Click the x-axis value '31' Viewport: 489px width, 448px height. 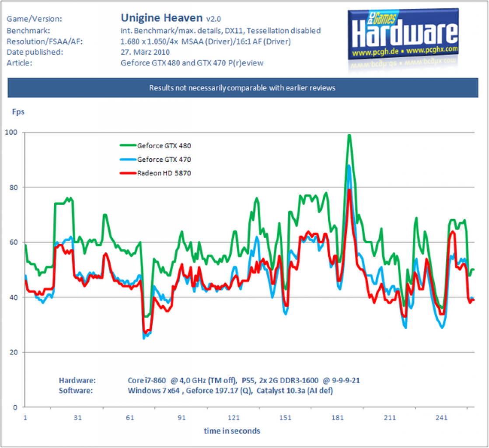pos(78,417)
